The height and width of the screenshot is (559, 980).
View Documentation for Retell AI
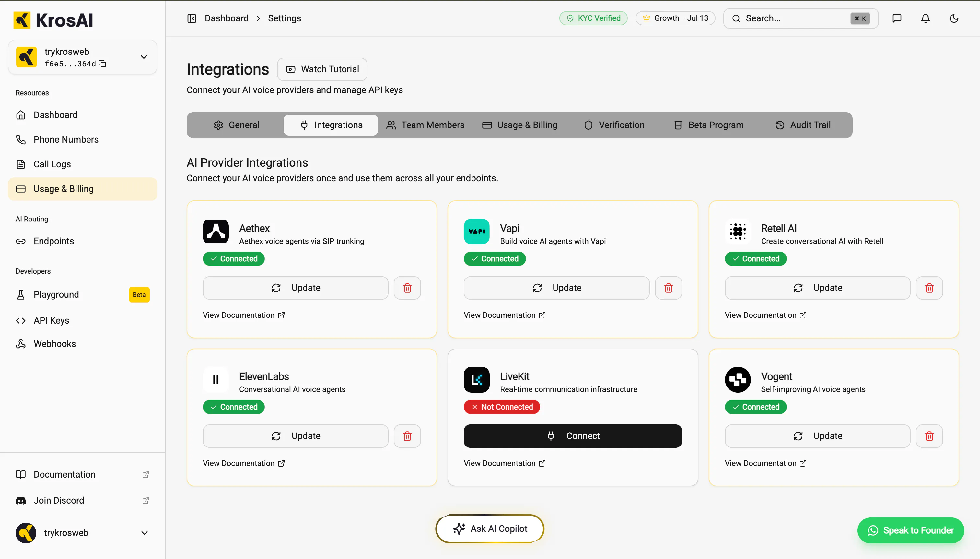pos(765,315)
